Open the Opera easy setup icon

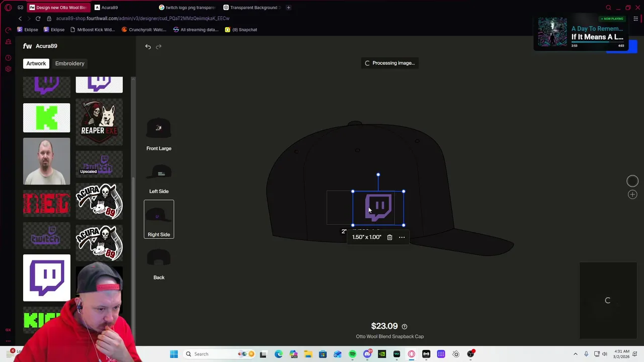[636, 19]
